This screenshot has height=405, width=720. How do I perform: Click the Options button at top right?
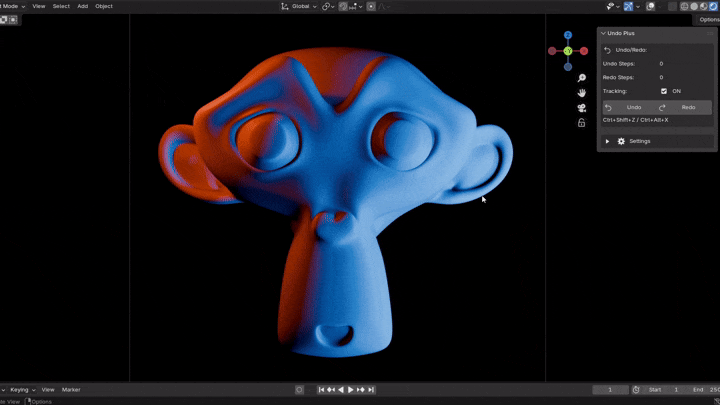(x=708, y=20)
